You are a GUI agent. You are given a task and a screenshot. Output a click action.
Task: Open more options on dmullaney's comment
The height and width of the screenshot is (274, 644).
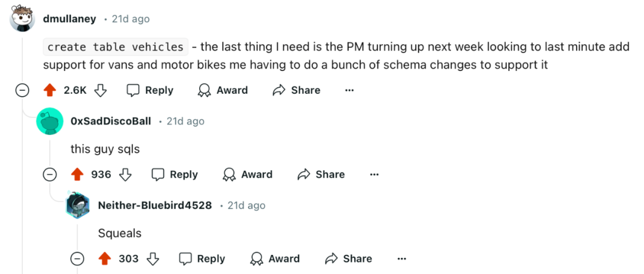[349, 90]
